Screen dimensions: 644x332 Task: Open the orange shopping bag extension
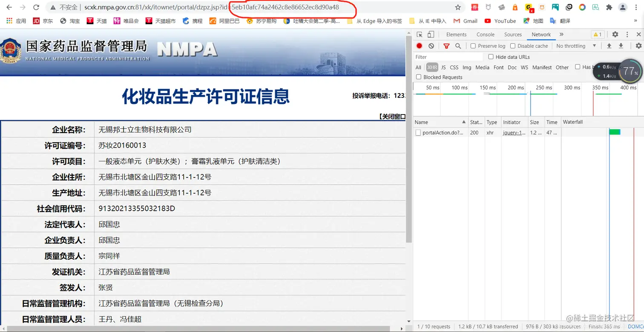coord(515,7)
